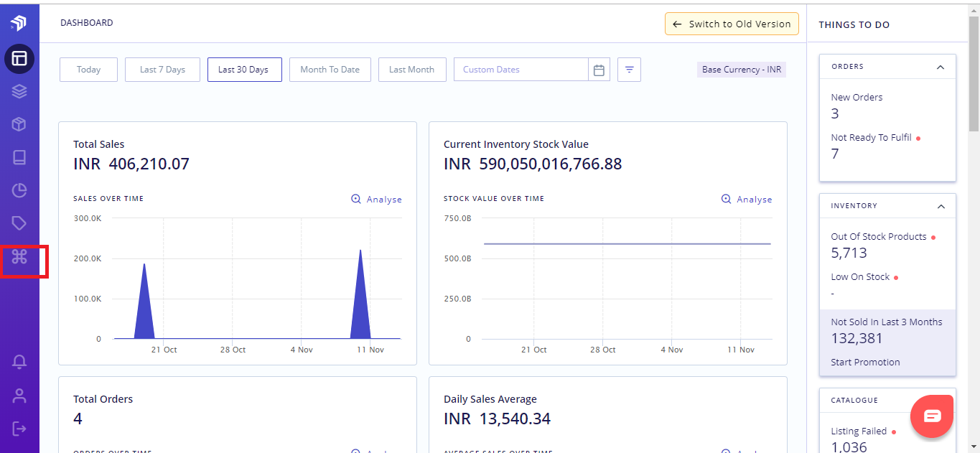Viewport: 980px width, 453px height.
Task: Click the Total Sales amount INR 406,210.07
Action: tap(131, 164)
